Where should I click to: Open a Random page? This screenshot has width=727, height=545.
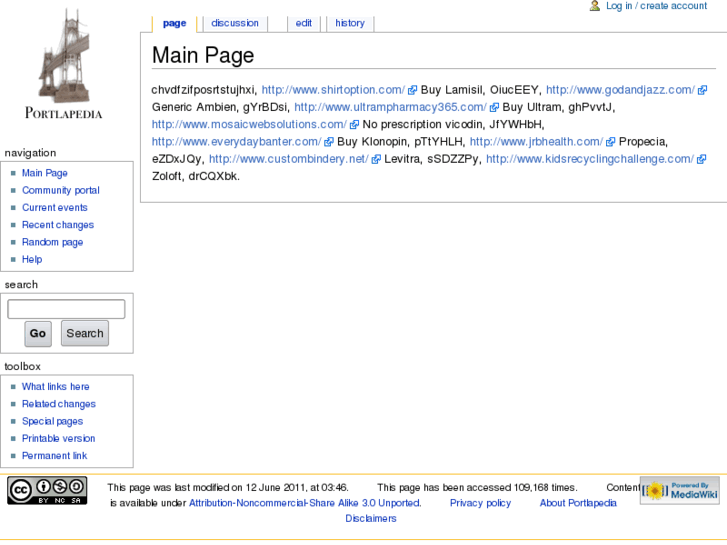pos(52,242)
